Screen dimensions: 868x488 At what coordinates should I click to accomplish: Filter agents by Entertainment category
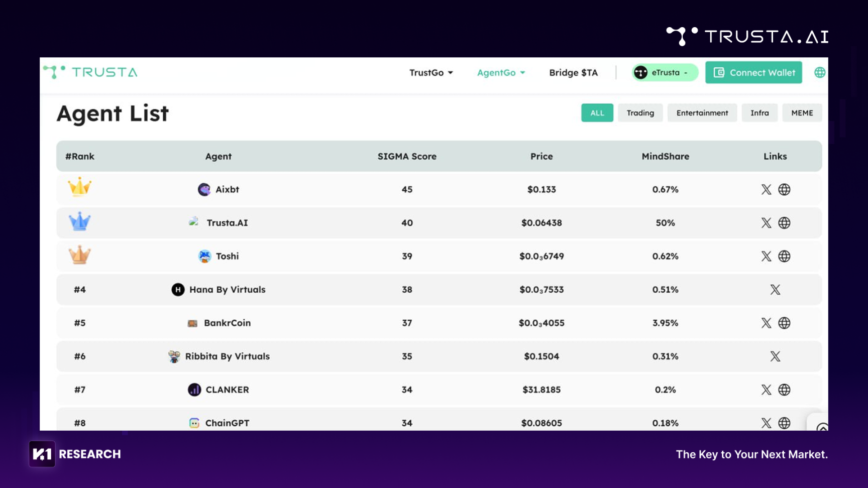tap(702, 113)
